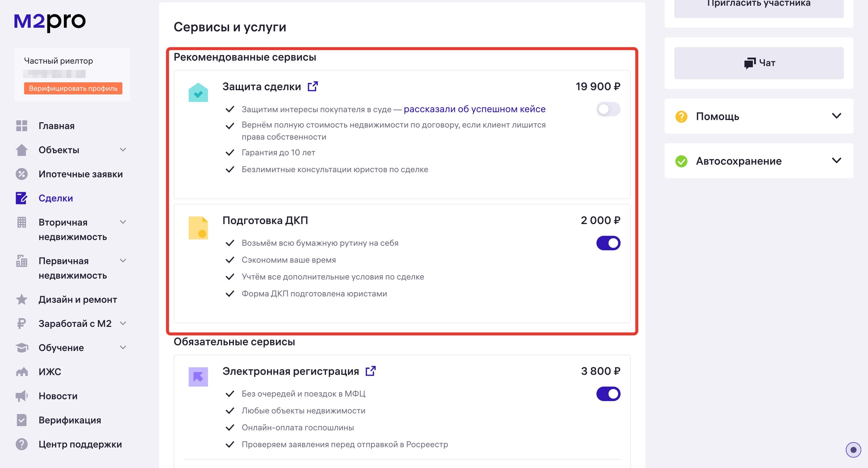
Task: Click the green check Автосохранение icon
Action: 681,161
